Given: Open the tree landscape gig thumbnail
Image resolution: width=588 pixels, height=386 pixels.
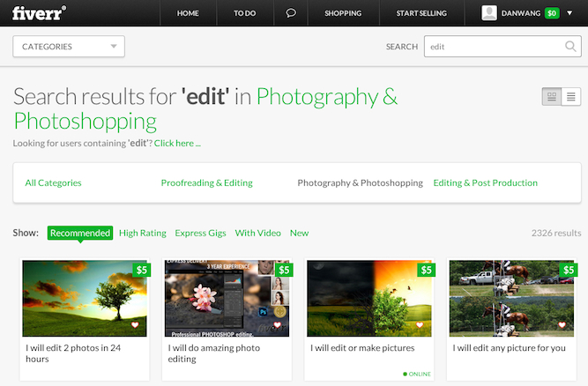Looking at the screenshot, I should pos(85,298).
